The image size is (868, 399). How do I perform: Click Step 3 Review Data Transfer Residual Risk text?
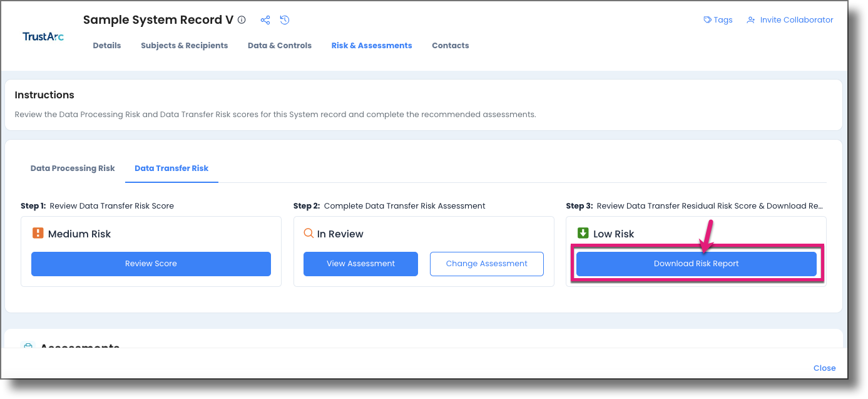[x=695, y=206]
